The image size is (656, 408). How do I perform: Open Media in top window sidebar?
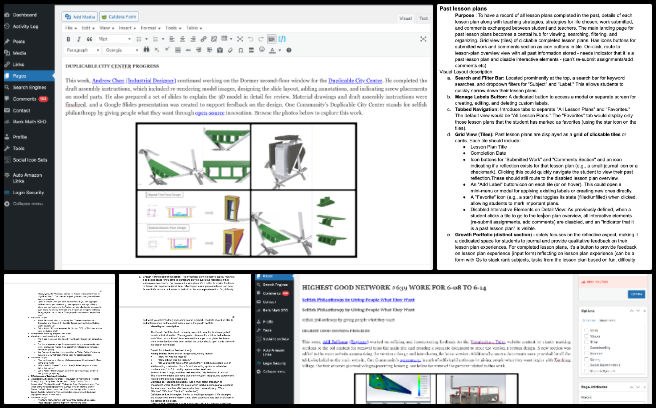click(x=19, y=53)
